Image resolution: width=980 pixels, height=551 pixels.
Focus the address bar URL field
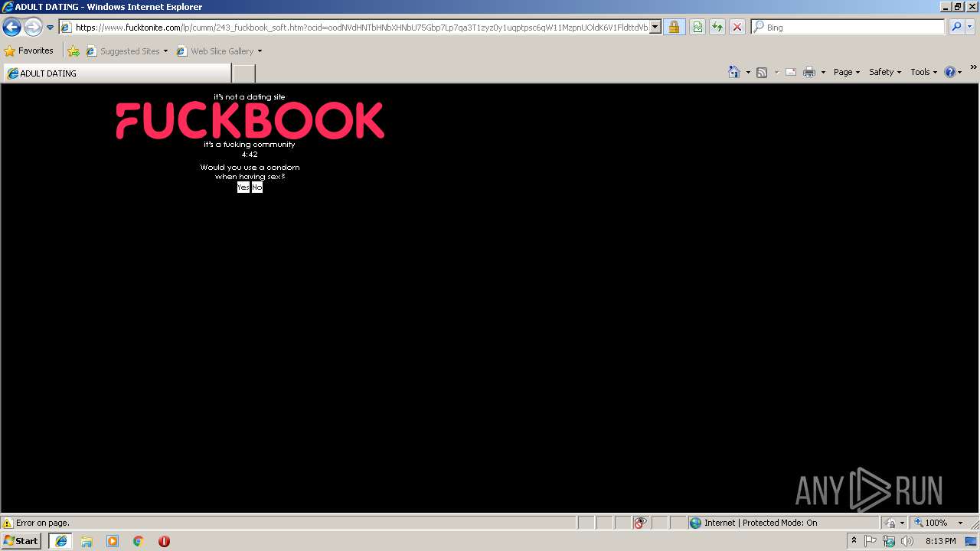tap(361, 28)
